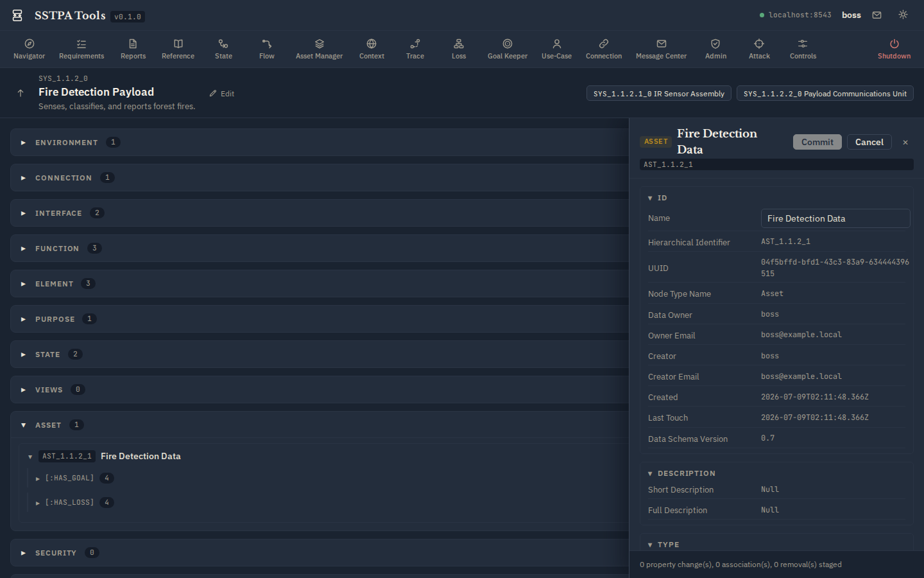Screen dimensions: 924x578
Task: Toggle the light/dark theme sun icon
Action: 903,15
